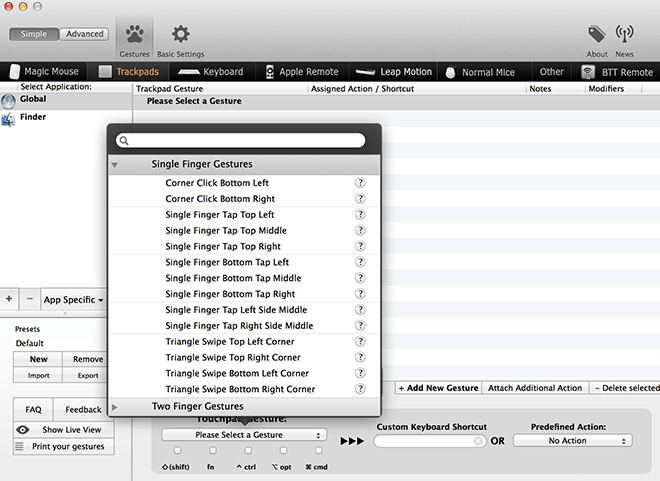The image size is (660, 481).
Task: Open help for Triangle Swipe Bottom Right Corner
Action: 360,389
